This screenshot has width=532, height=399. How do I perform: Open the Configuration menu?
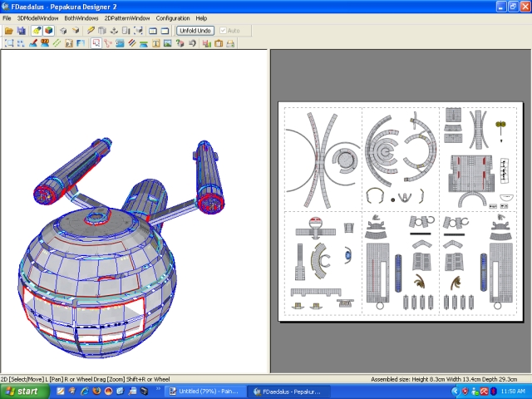[173, 18]
